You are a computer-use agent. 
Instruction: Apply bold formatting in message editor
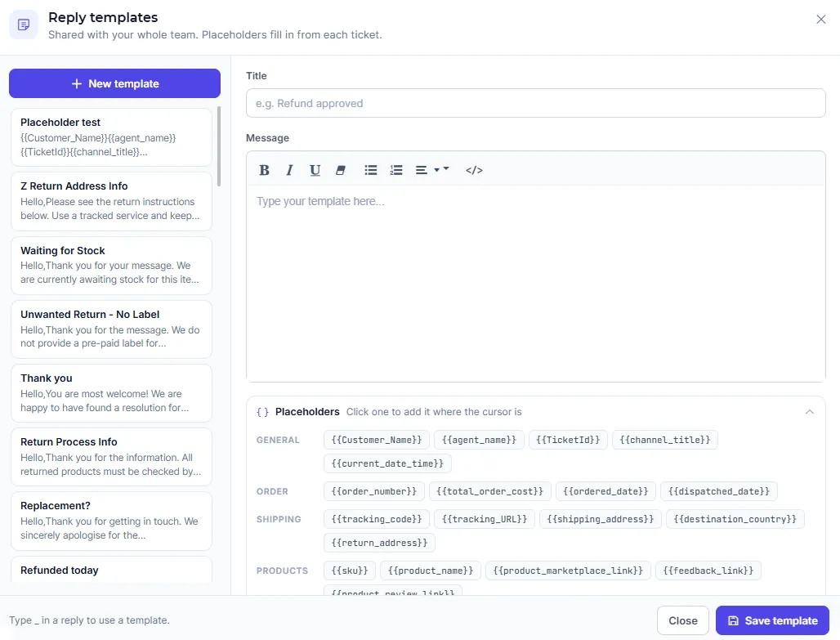[x=264, y=170]
